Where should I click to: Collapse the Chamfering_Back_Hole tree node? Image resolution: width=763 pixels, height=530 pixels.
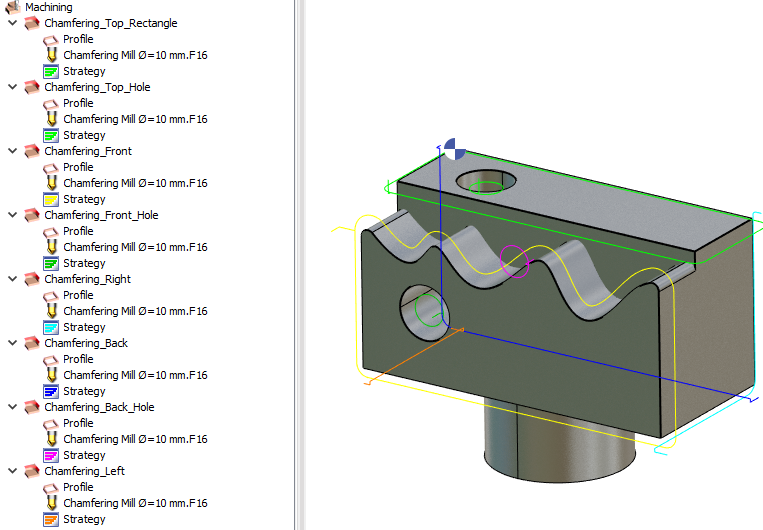click(x=13, y=407)
